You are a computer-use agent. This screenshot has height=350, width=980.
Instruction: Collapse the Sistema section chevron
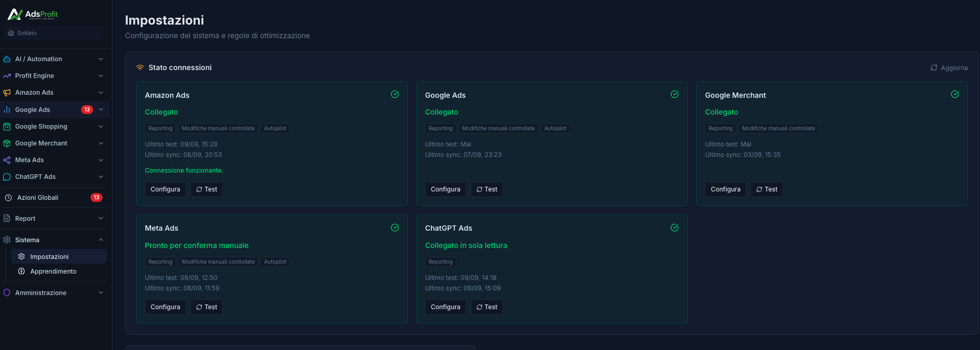101,240
